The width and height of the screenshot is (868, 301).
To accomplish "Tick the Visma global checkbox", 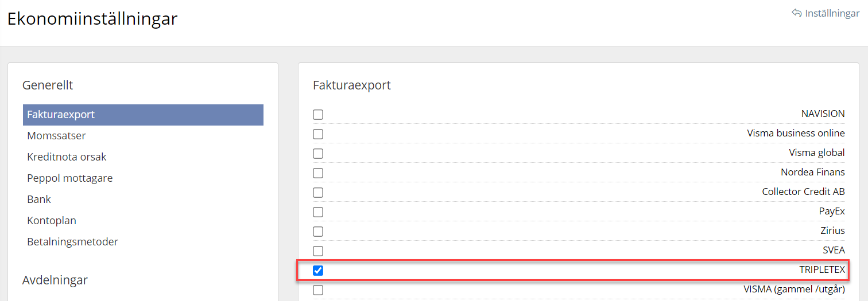I will [x=318, y=154].
